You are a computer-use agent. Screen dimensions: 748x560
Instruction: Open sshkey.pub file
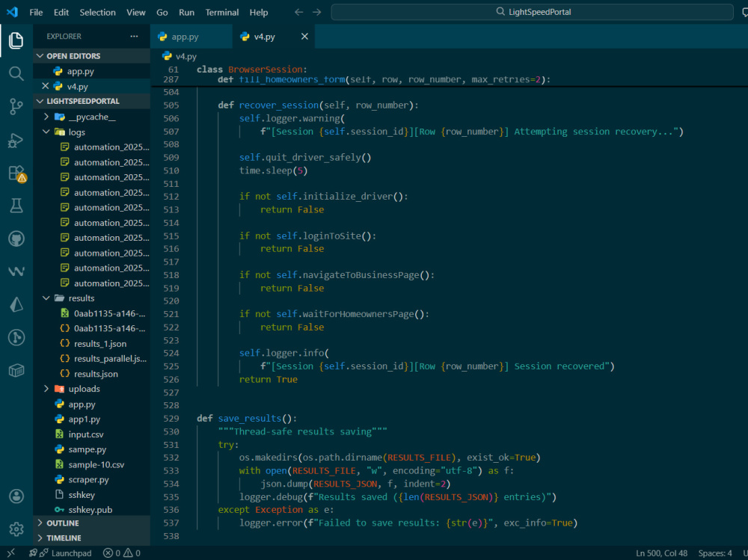coord(91,510)
